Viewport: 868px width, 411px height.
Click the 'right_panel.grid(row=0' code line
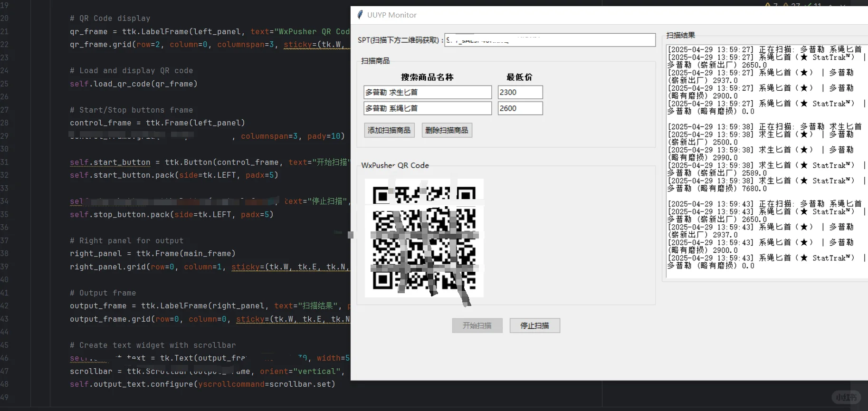[x=210, y=267]
